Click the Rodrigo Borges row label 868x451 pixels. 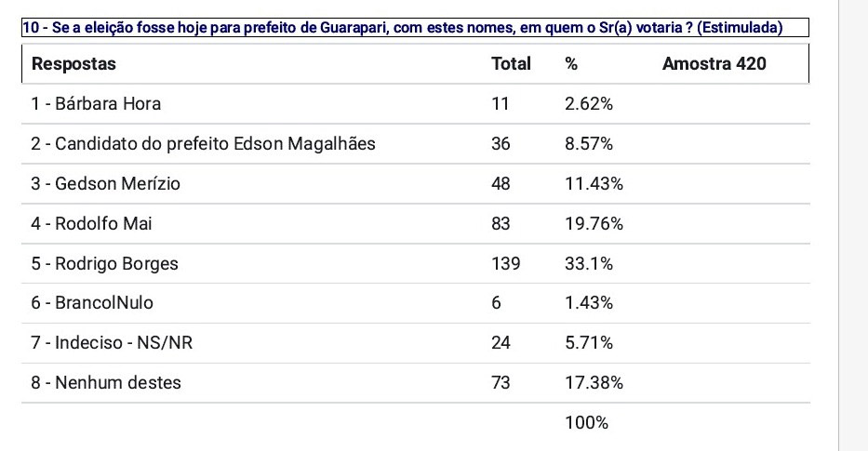[x=104, y=264]
